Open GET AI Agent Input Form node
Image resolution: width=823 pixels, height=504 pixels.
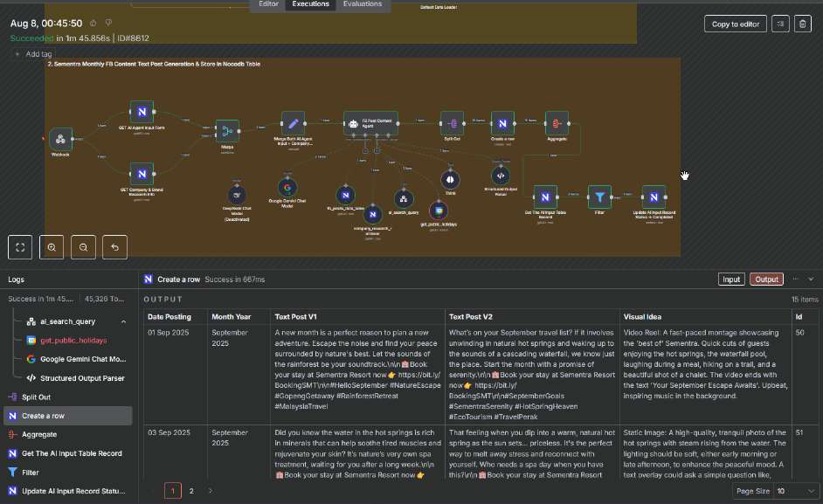click(142, 112)
